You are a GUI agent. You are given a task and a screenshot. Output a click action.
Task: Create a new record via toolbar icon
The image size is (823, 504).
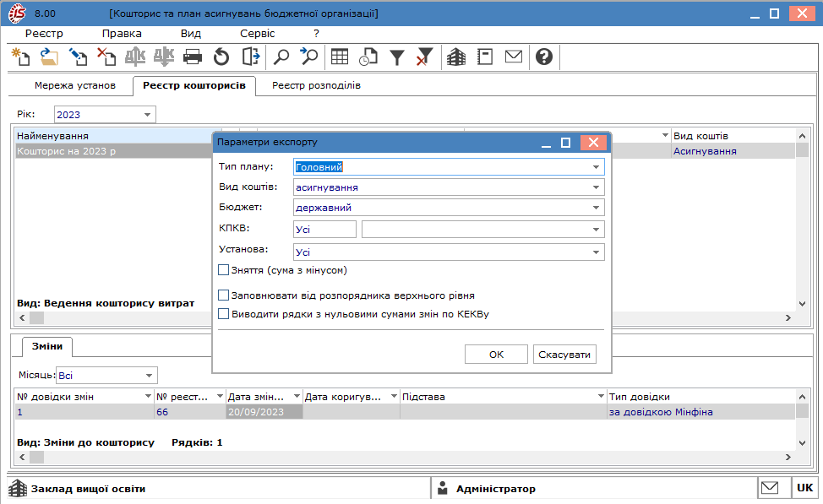[20, 56]
